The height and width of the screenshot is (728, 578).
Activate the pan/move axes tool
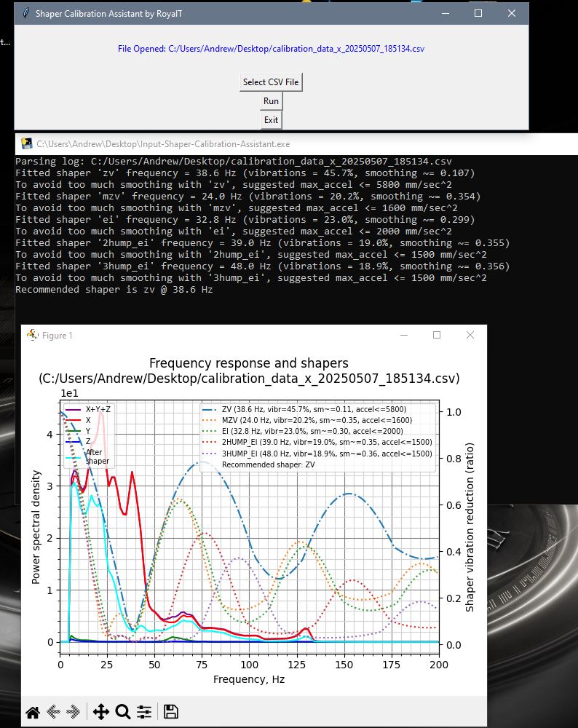[100, 712]
